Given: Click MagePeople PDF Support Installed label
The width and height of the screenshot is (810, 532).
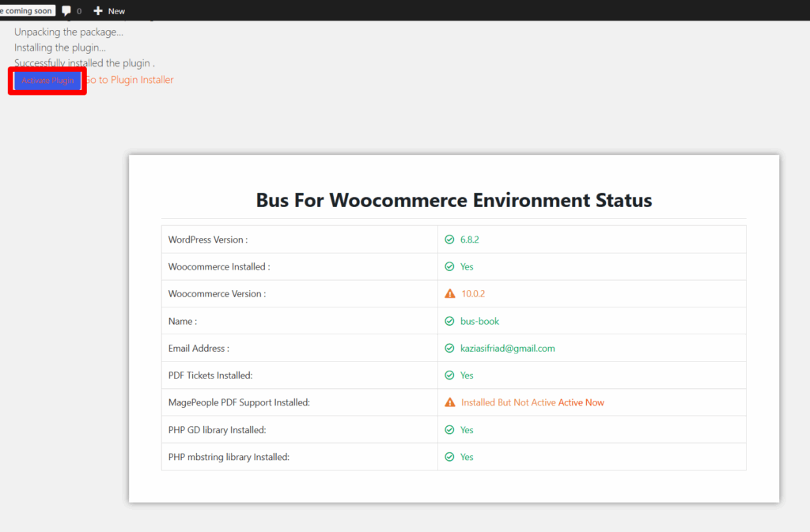Looking at the screenshot, I should coord(239,402).
